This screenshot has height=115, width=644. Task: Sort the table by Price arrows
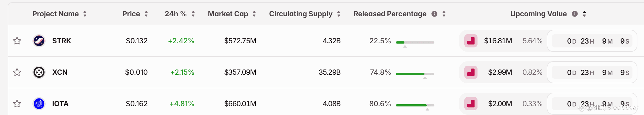pos(146,14)
